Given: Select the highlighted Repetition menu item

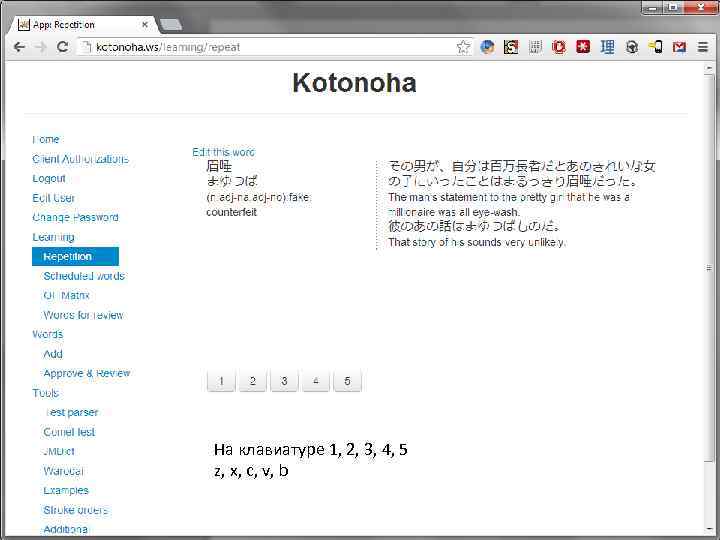Looking at the screenshot, I should [75, 256].
